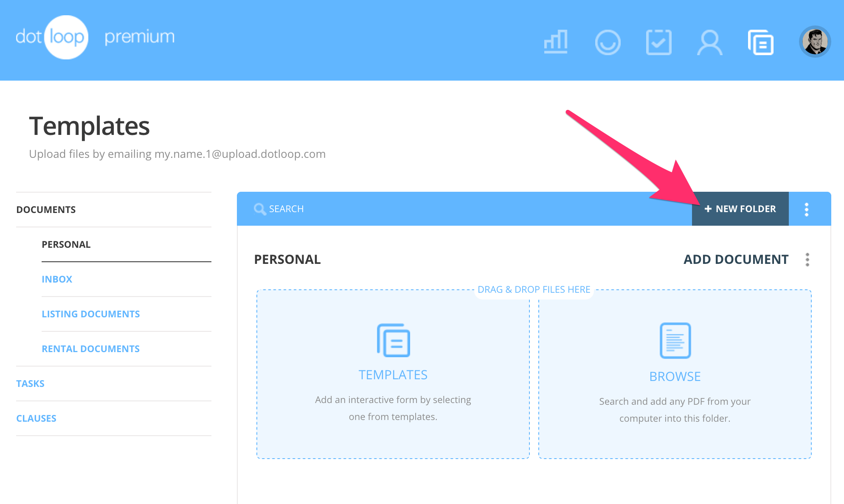Click the Add Document link
The image size is (844, 504).
(x=736, y=259)
